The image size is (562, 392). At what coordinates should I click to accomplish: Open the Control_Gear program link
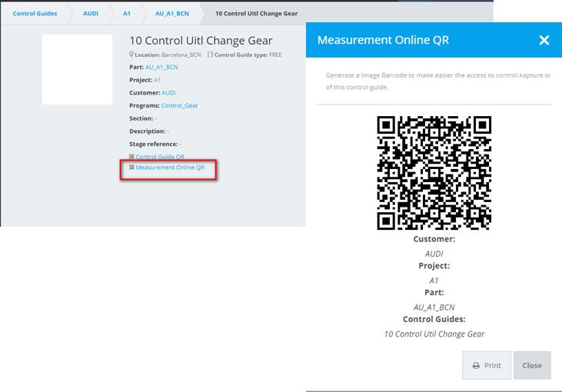coord(180,106)
